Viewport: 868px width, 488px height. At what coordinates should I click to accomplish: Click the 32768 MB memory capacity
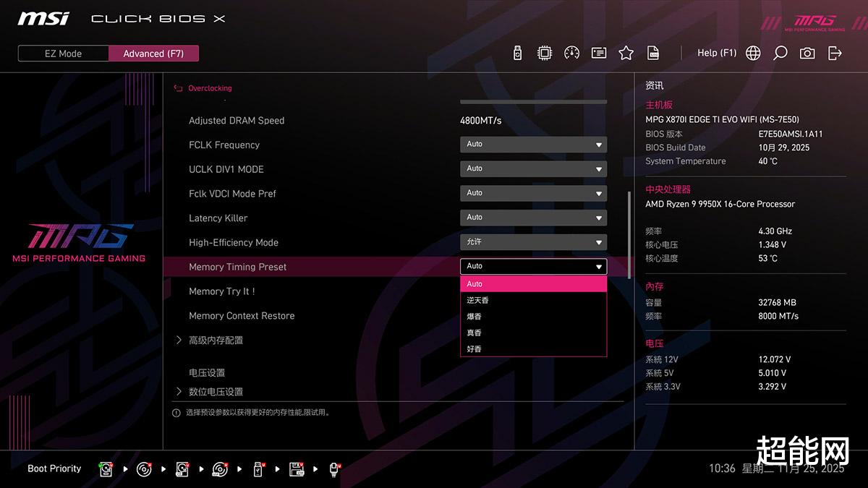point(777,303)
